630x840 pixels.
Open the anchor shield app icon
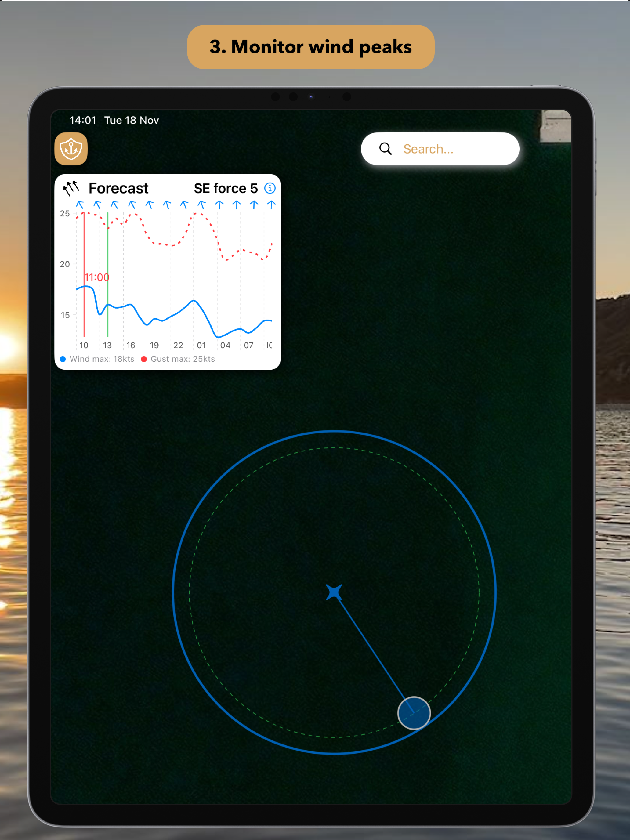pyautogui.click(x=71, y=148)
